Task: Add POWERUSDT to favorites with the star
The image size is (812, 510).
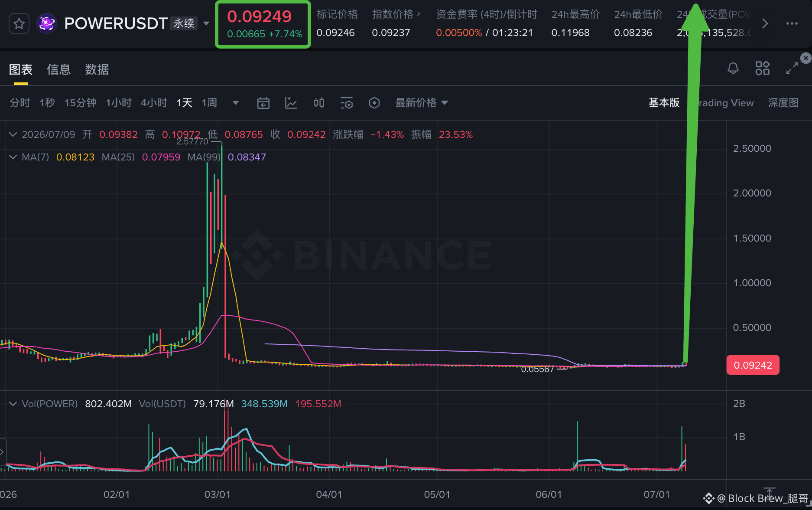Action: [19, 23]
